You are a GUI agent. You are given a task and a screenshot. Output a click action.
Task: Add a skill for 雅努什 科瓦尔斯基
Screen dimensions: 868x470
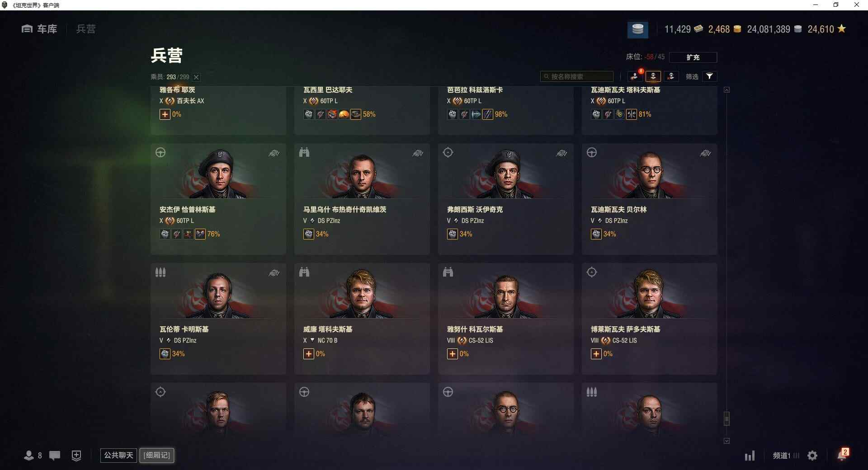point(453,354)
